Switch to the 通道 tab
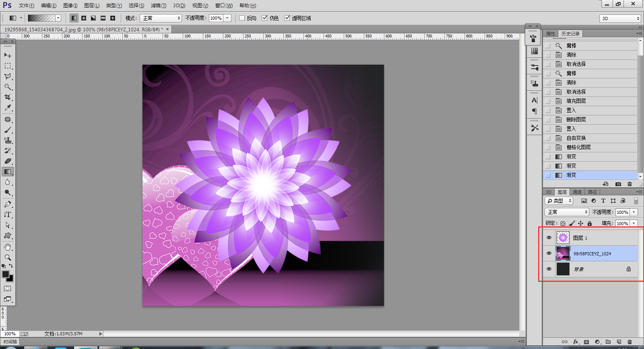 [x=577, y=192]
